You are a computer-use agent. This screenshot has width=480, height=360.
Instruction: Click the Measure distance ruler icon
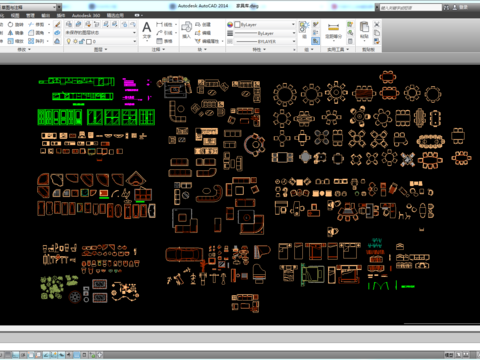click(x=333, y=27)
